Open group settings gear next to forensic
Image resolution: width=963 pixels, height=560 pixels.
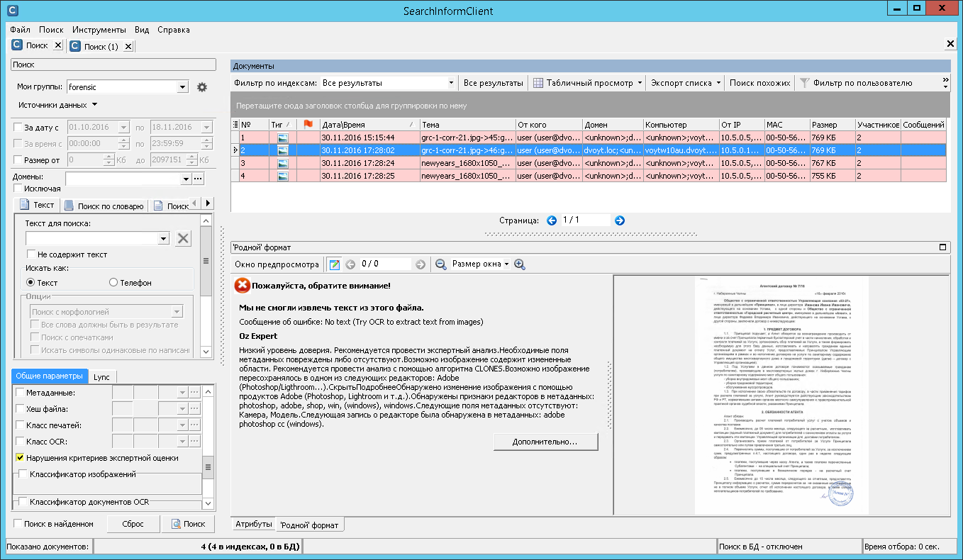pyautogui.click(x=202, y=87)
